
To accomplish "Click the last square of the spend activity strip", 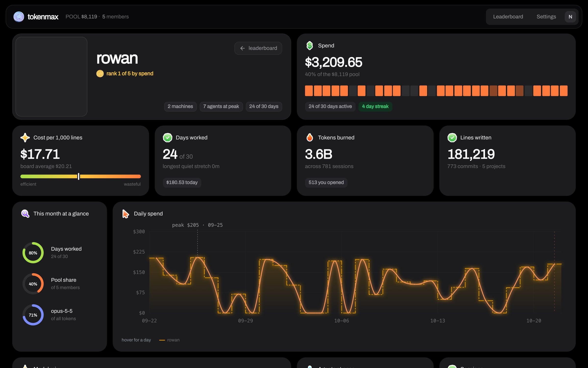I will coord(563,91).
